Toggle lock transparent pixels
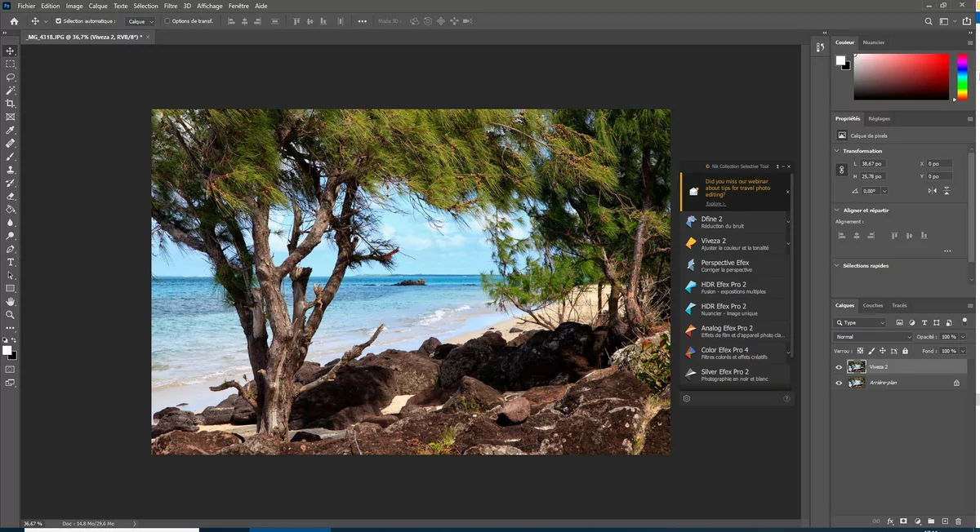Image resolution: width=980 pixels, height=532 pixels. pyautogui.click(x=860, y=351)
